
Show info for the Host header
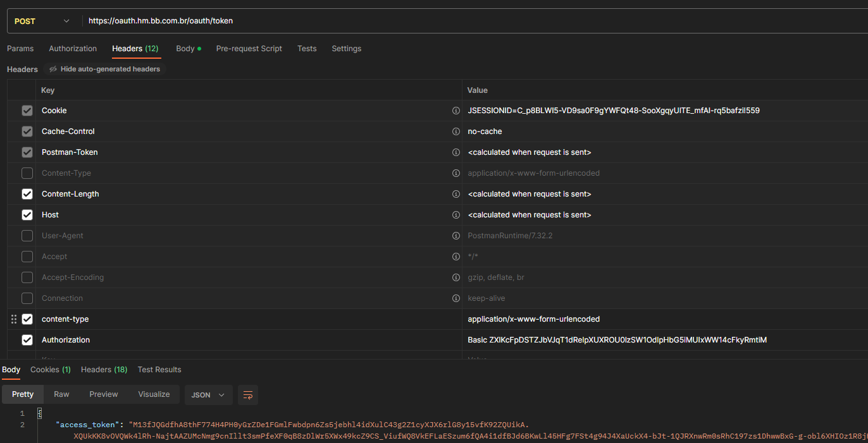(x=456, y=215)
